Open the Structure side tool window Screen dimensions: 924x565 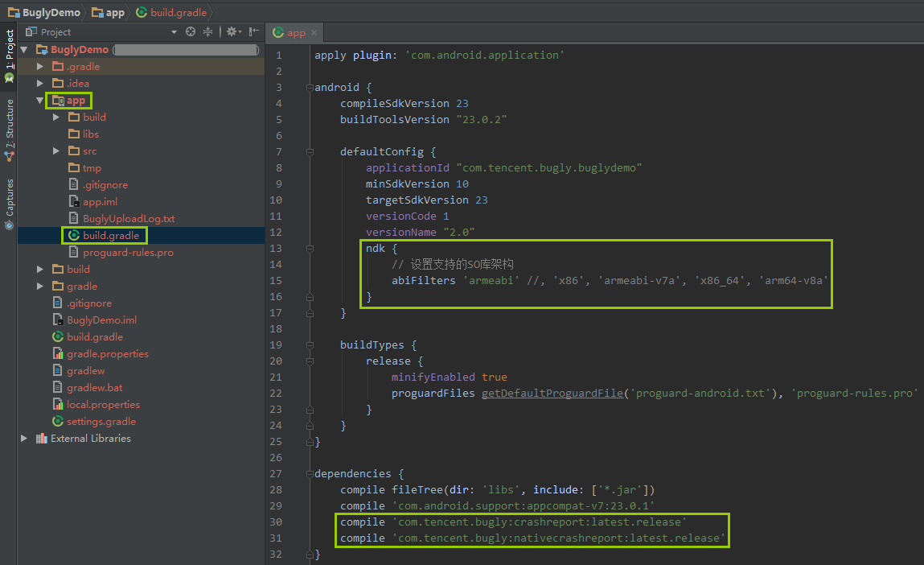point(9,129)
